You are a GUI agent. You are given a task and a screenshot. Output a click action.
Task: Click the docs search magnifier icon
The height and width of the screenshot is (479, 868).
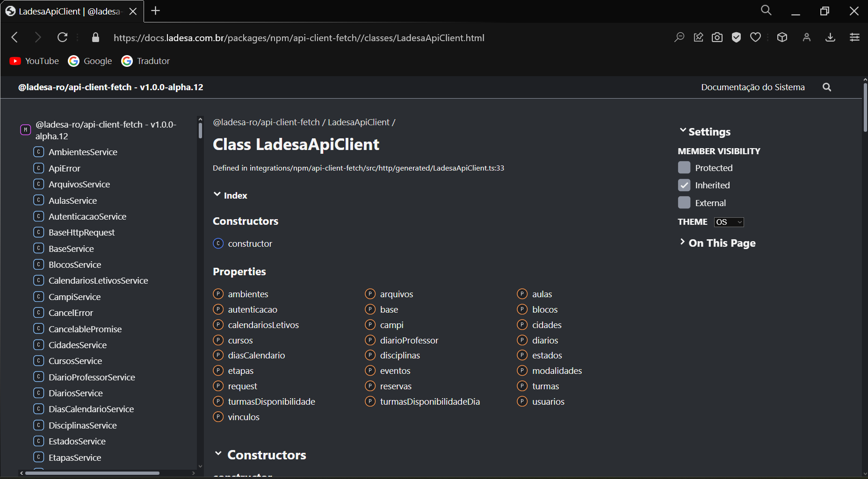[827, 87]
